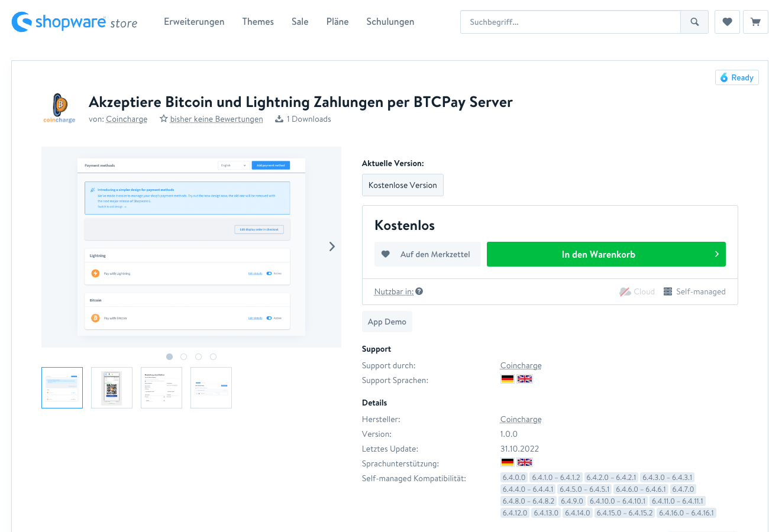Open the App Demo button
Screen dimensions: 769x532
(387, 322)
